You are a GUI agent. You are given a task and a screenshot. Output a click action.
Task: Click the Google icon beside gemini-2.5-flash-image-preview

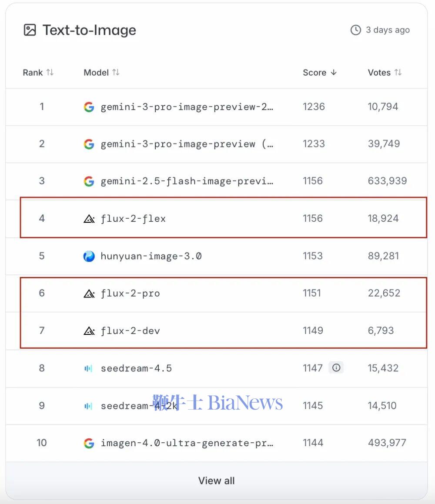pos(89,181)
